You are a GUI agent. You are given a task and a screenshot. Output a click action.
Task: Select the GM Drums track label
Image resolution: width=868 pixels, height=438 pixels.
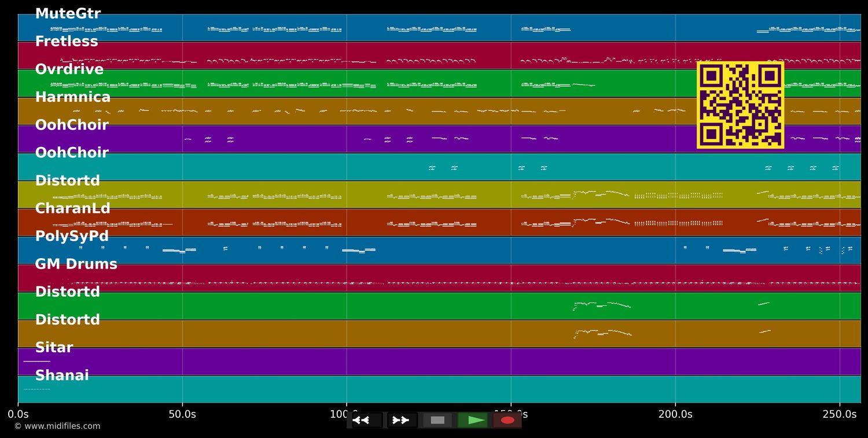(76, 264)
